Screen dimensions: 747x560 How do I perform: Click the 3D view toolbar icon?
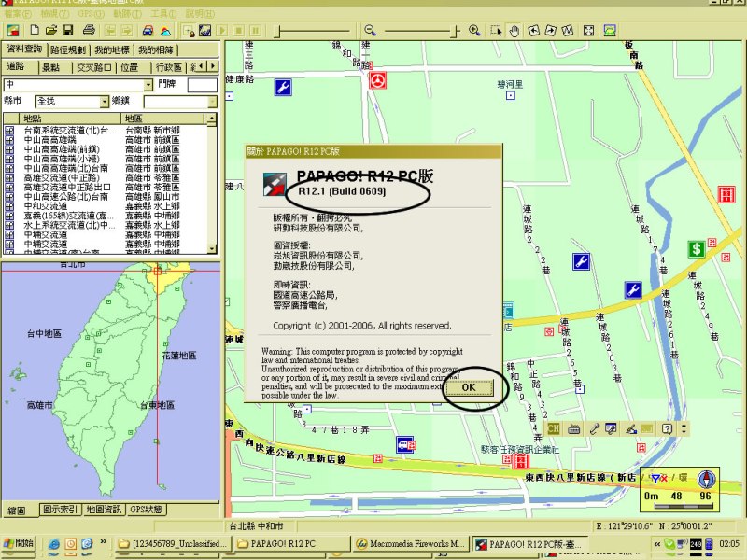610,31
